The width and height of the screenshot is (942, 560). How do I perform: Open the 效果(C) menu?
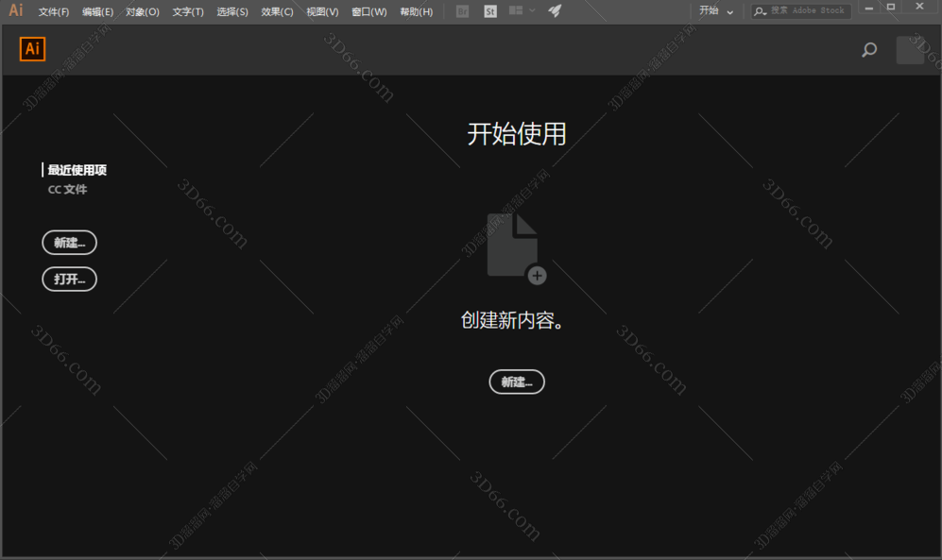pyautogui.click(x=277, y=11)
